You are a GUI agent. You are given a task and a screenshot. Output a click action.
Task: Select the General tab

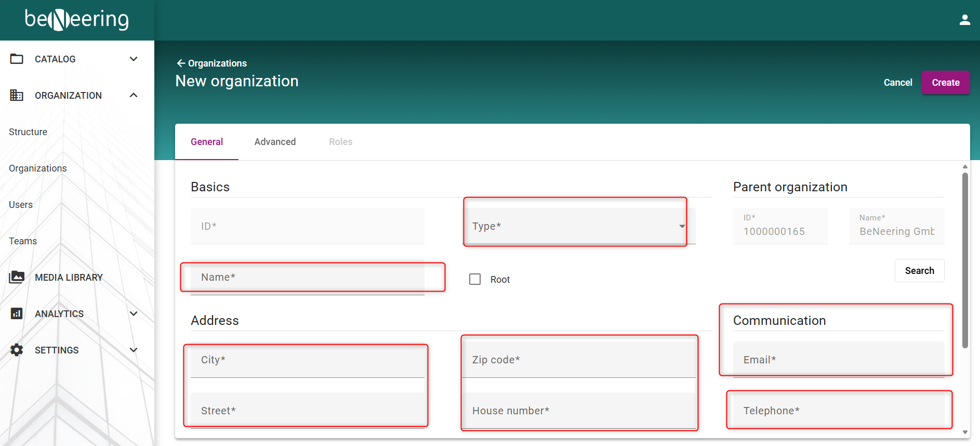(207, 142)
